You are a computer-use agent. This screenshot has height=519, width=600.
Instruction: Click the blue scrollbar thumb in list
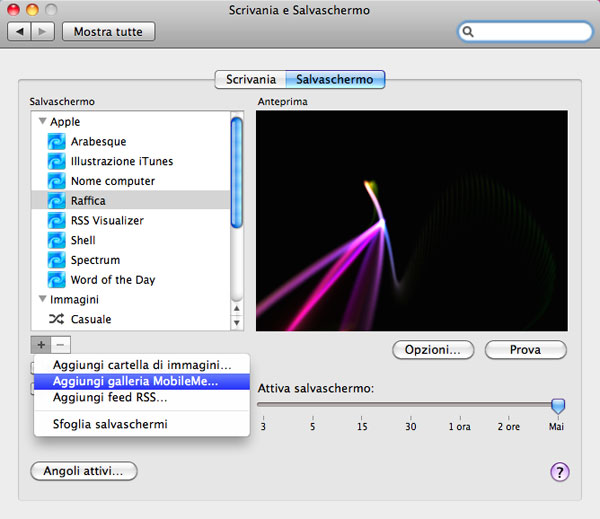coord(237,172)
